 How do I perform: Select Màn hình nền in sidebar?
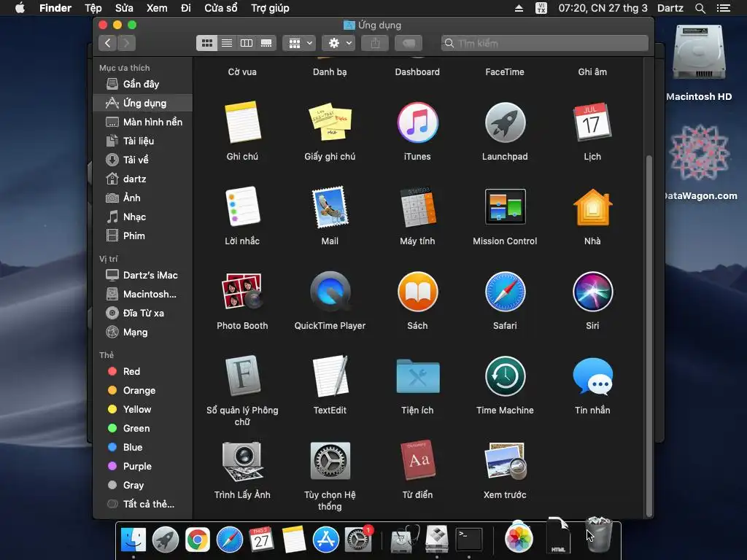142,122
